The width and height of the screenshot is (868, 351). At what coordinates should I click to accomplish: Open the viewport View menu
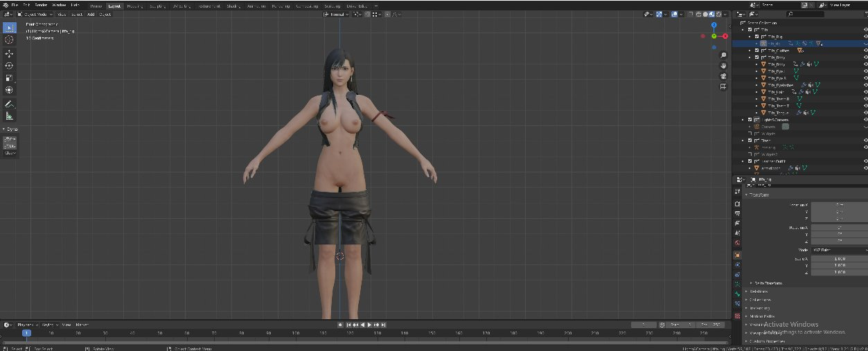click(62, 14)
